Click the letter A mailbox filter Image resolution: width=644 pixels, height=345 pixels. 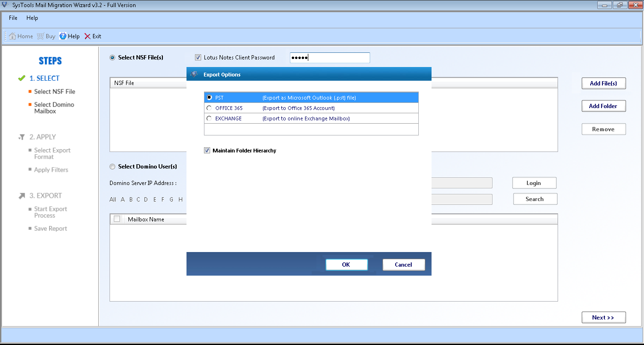122,199
